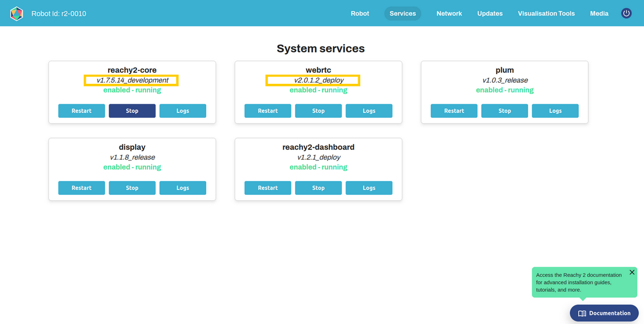This screenshot has height=324, width=644.
Task: Click the 'reachy2-dashboard' service title
Action: coord(318,147)
